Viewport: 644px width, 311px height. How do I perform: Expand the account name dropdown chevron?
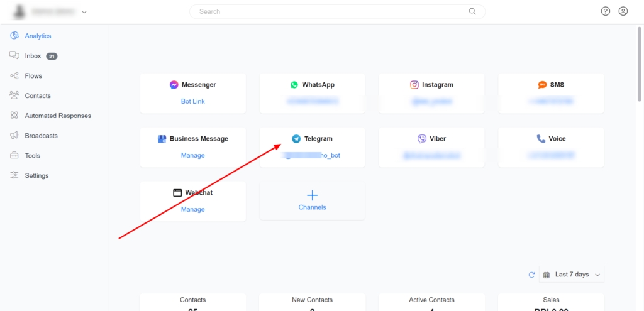84,11
